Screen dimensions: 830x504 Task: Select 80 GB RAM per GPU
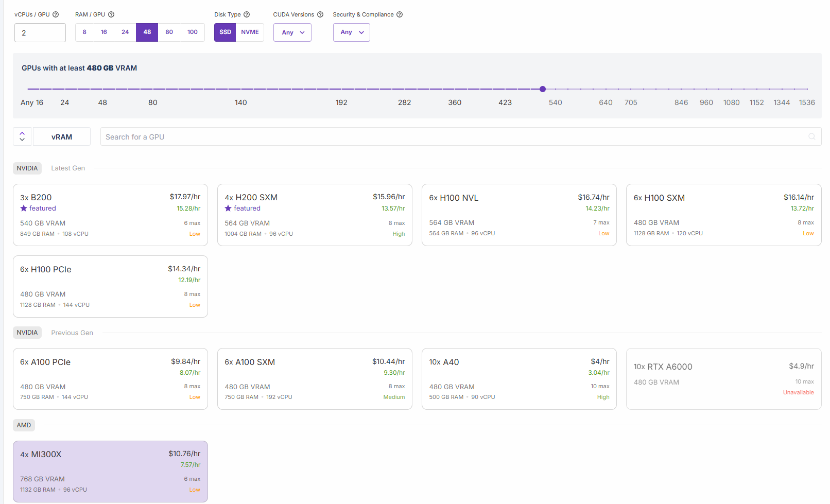(x=169, y=32)
